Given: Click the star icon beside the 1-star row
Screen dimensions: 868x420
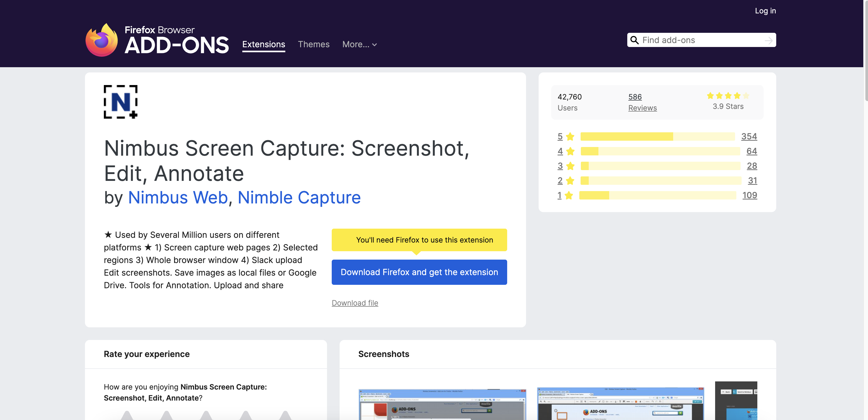Looking at the screenshot, I should click(569, 195).
